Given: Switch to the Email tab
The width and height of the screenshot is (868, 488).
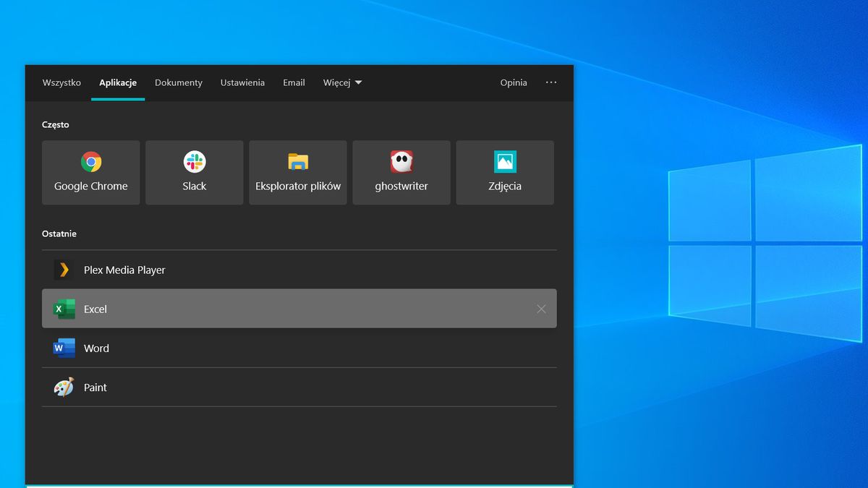Looking at the screenshot, I should click(294, 82).
